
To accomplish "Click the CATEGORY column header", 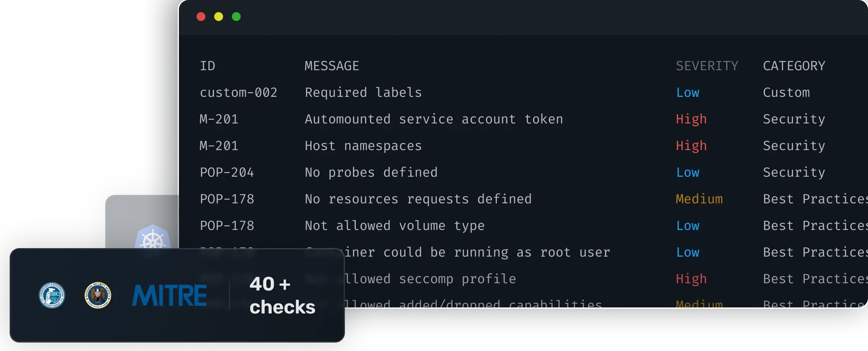I will [794, 66].
